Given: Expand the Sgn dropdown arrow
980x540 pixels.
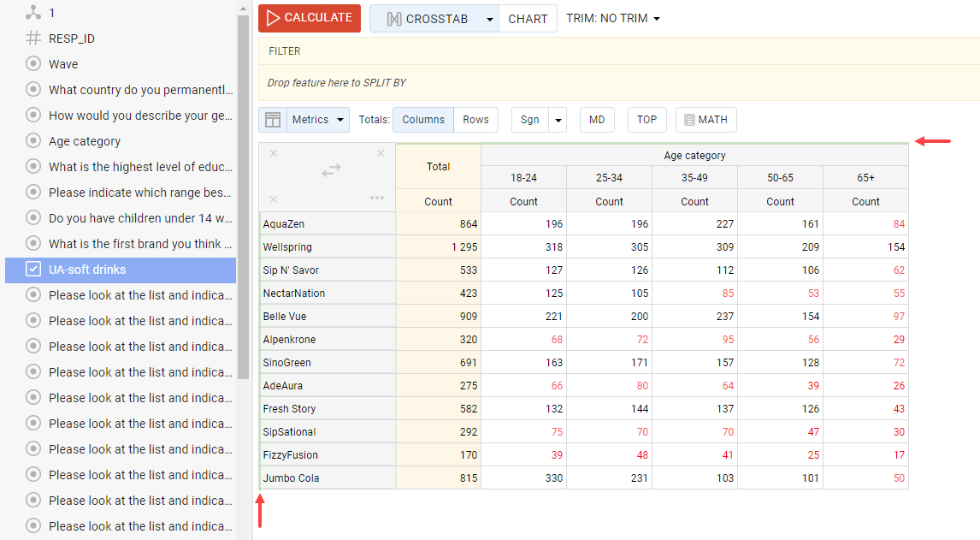Looking at the screenshot, I should pos(558,120).
